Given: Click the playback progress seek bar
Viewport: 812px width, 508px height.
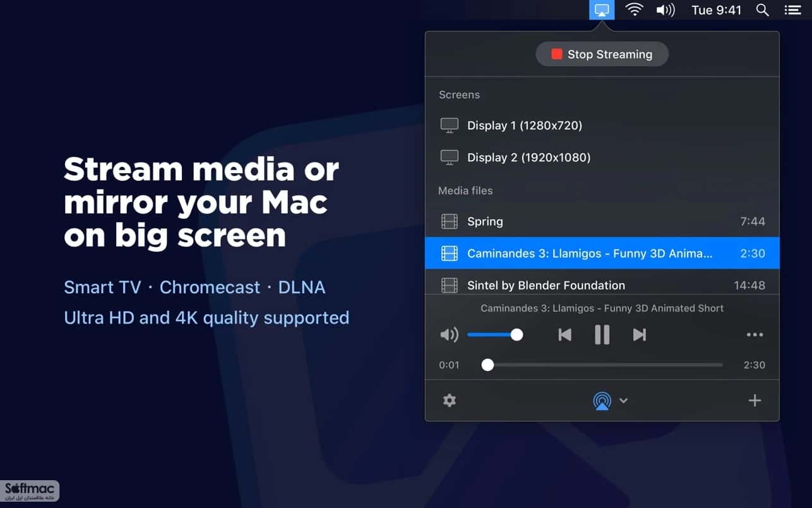Looking at the screenshot, I should pos(602,365).
